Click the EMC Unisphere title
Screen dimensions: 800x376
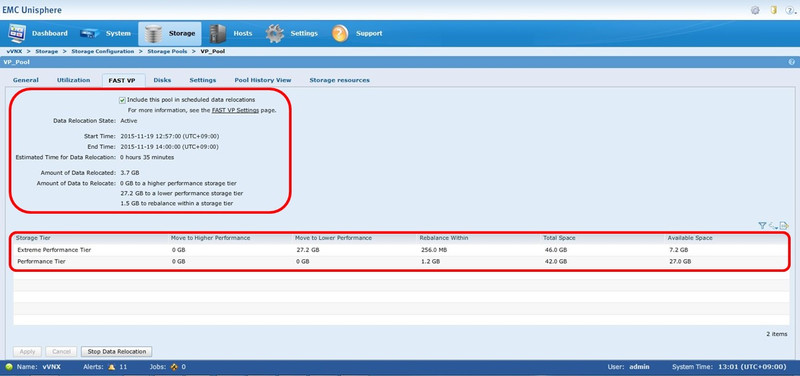32,10
